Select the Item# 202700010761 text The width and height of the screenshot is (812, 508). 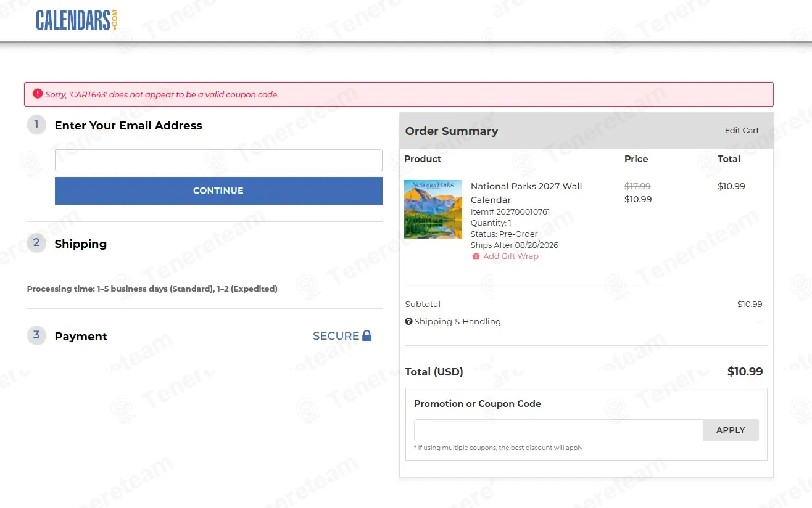510,212
